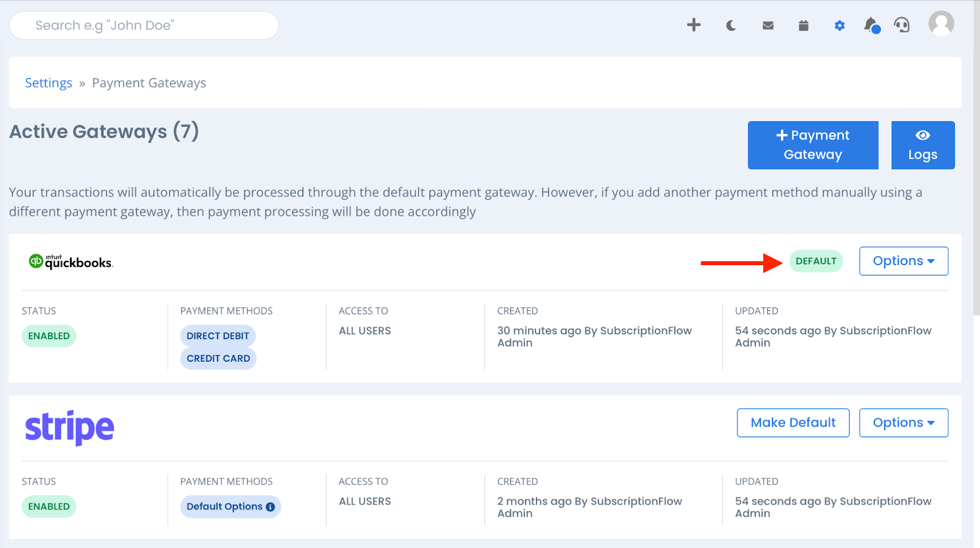Click "30 minutes ago" created text
980x548 pixels.
pyautogui.click(x=539, y=331)
